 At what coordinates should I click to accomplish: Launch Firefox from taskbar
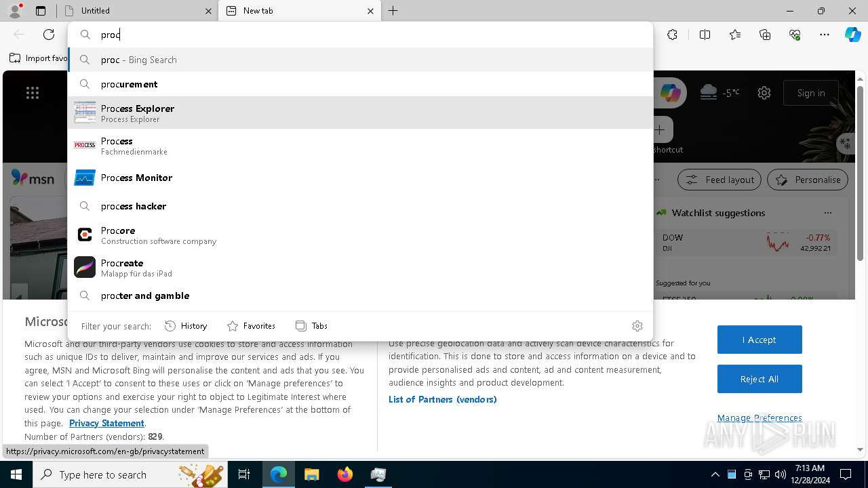[345, 474]
